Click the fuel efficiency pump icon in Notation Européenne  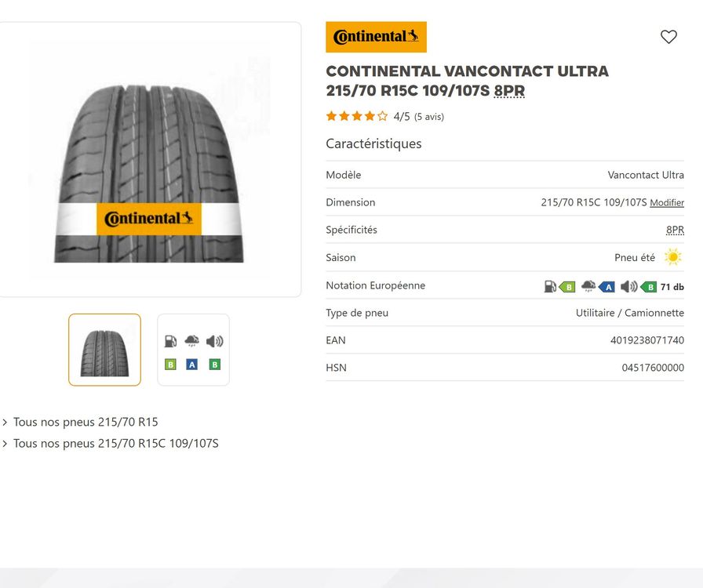tap(550, 286)
